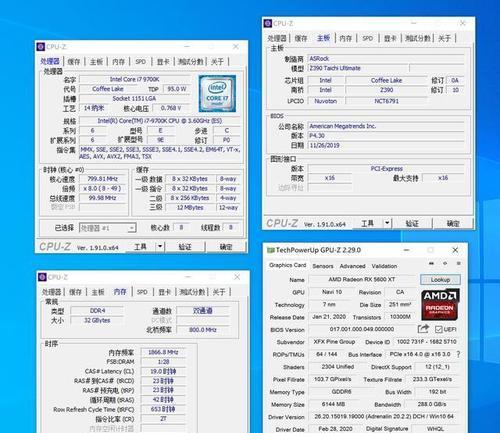Click the AMD Radeon RX 5600 XT name field
This screenshot has width=500, height=433.
pyautogui.click(x=362, y=279)
